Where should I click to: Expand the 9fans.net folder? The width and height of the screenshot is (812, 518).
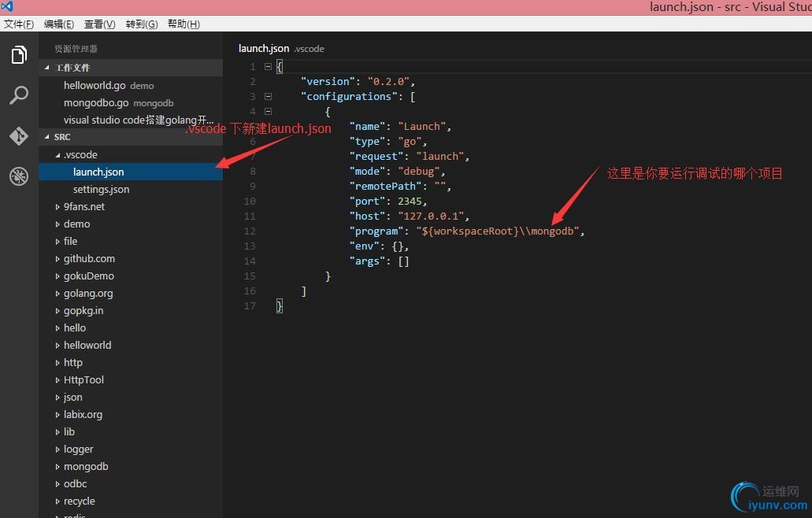[57, 207]
